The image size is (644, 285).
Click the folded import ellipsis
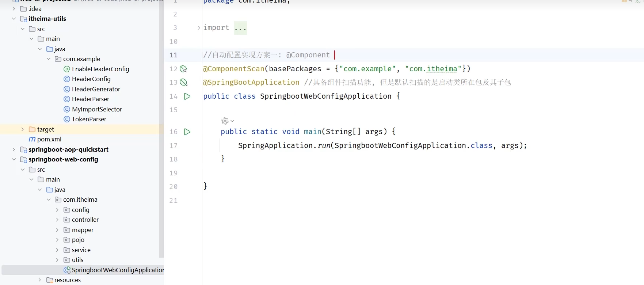coord(240,28)
